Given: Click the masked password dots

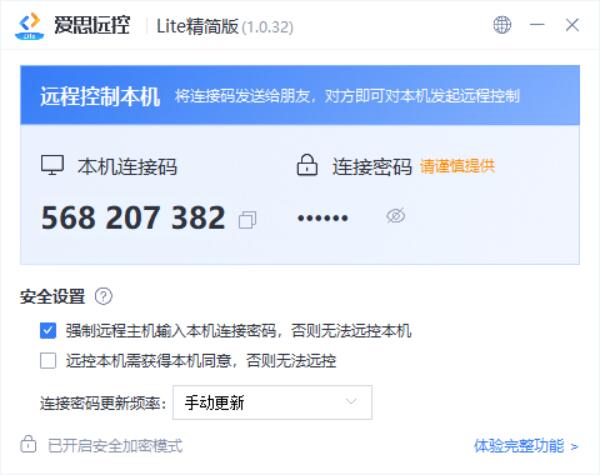Looking at the screenshot, I should [323, 218].
